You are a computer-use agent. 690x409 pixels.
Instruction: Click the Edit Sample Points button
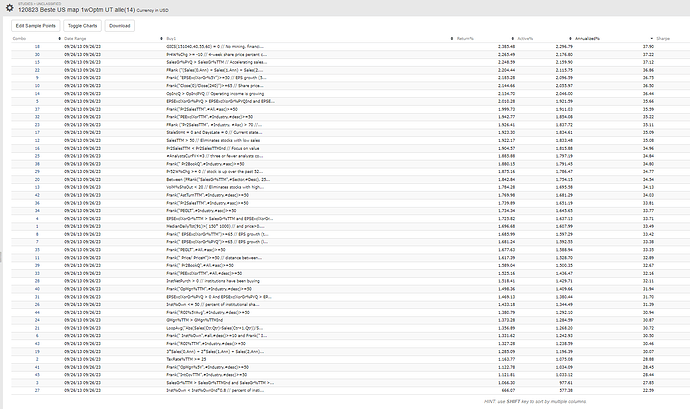[36, 26]
